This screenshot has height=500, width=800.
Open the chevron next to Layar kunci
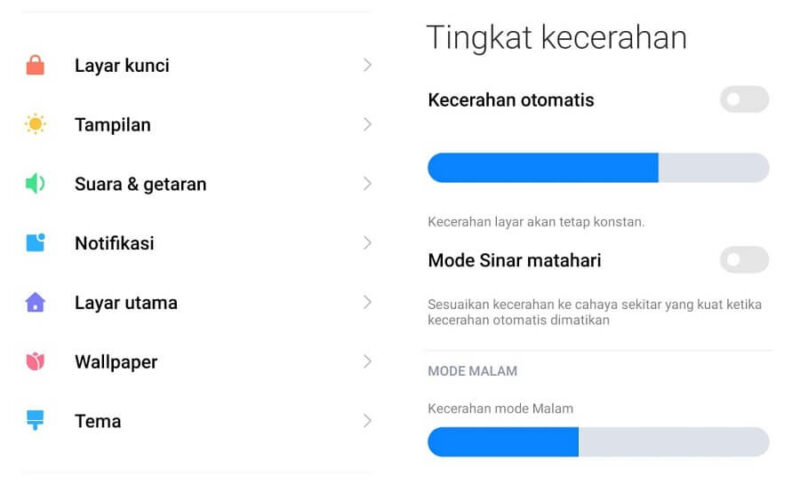tap(367, 65)
